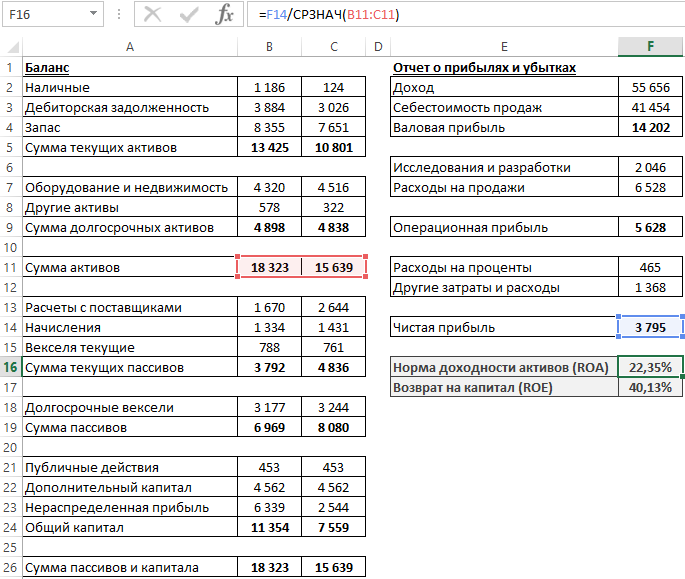Click the Name Box showing F16
The image size is (685, 579).
click(42, 15)
